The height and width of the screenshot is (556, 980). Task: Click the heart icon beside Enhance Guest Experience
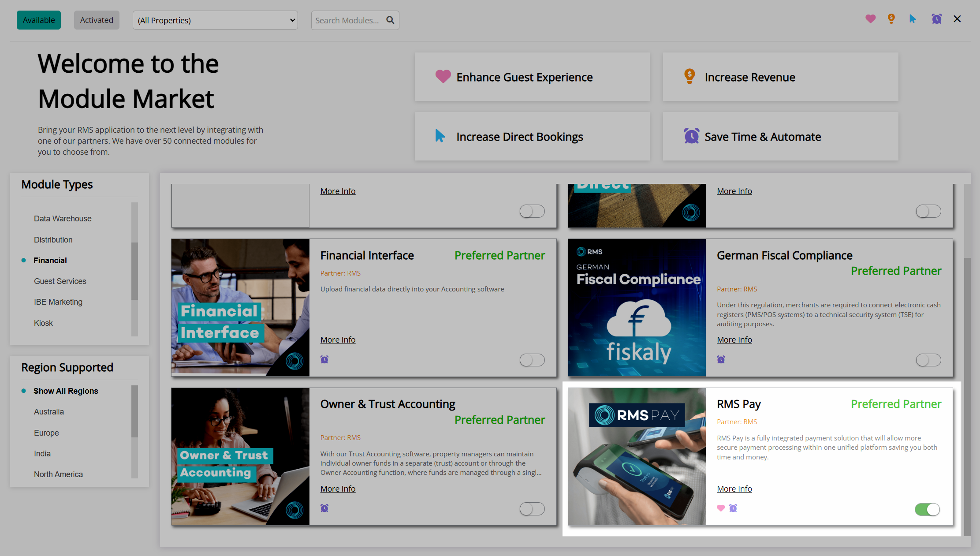tap(443, 76)
